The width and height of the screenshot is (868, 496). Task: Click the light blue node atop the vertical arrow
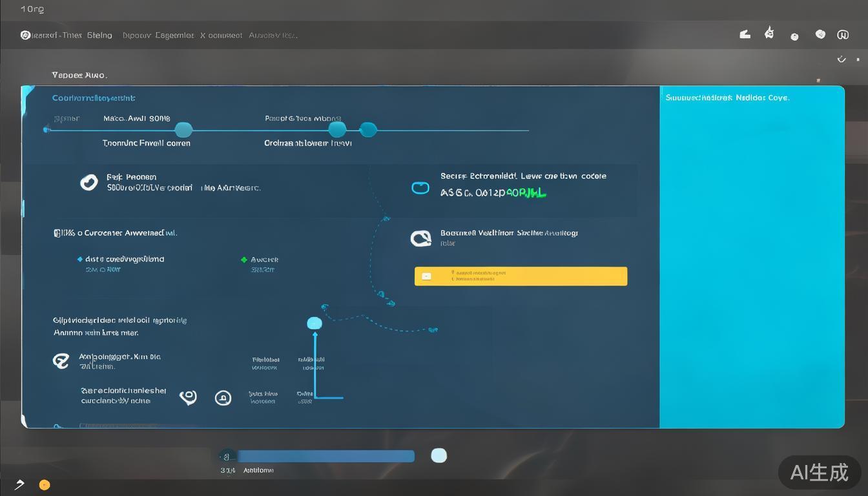click(315, 323)
